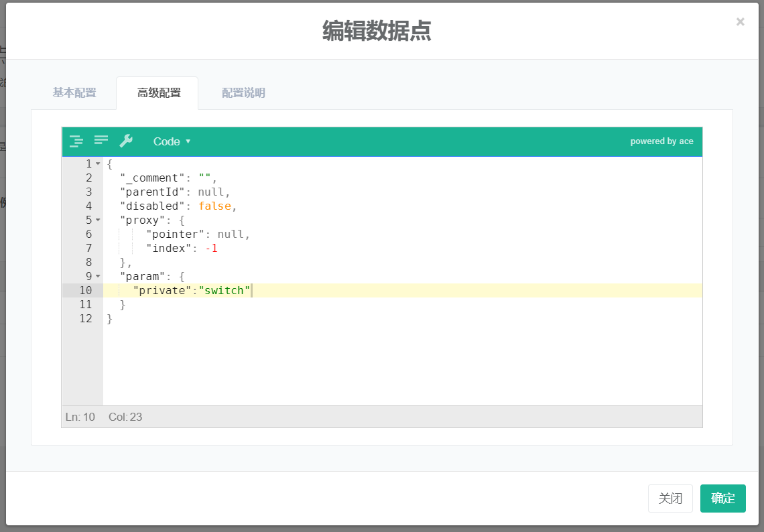Collapse the "proxy" block fold arrow

98,220
